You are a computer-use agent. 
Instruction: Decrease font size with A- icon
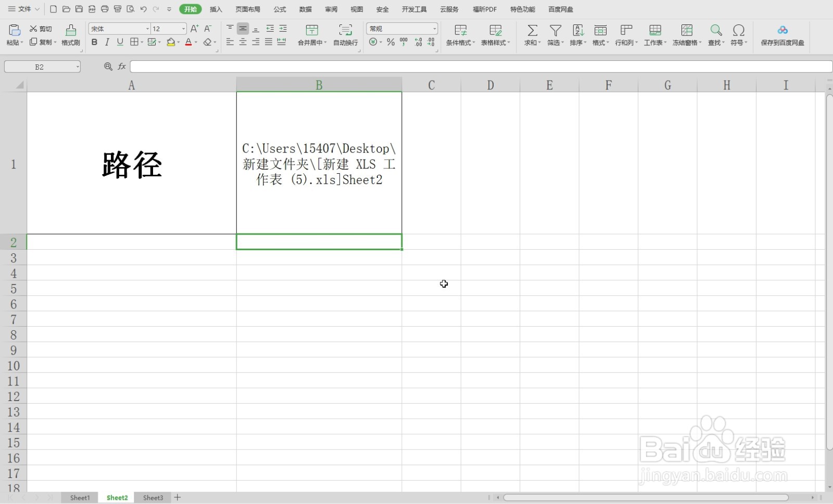point(207,29)
